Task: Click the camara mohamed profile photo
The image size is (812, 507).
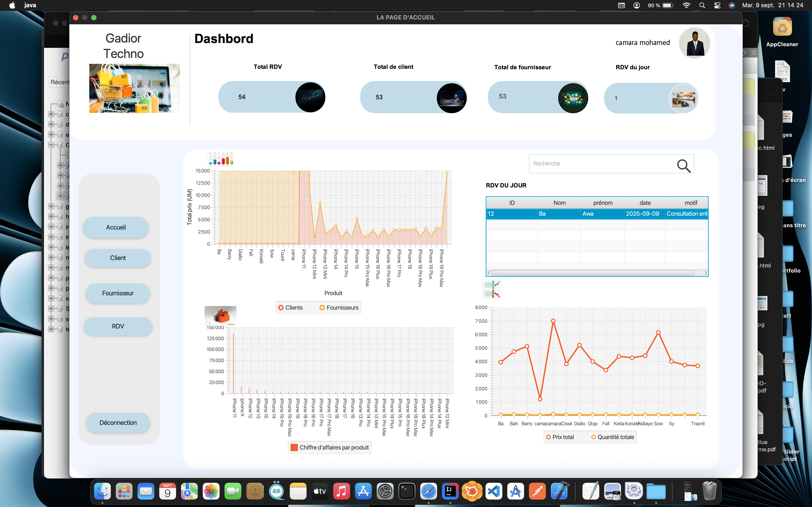Action: tap(694, 43)
